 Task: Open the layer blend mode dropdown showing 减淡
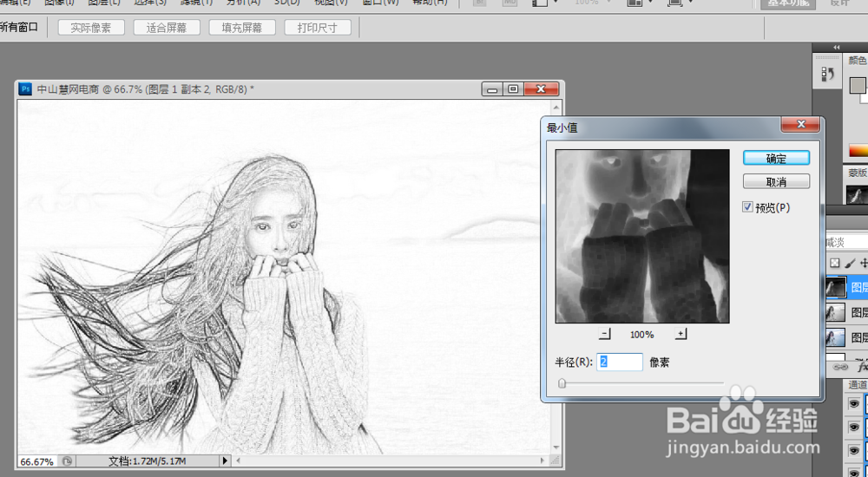846,242
